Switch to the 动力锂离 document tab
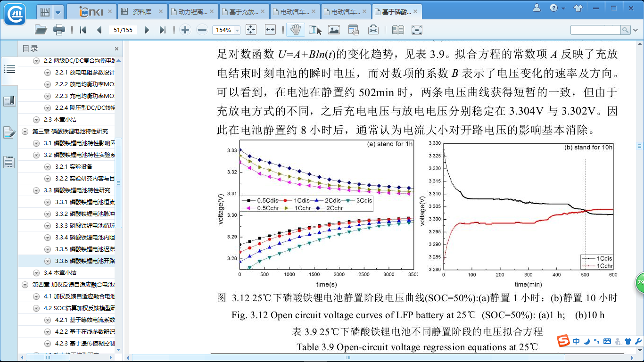 [x=192, y=10]
